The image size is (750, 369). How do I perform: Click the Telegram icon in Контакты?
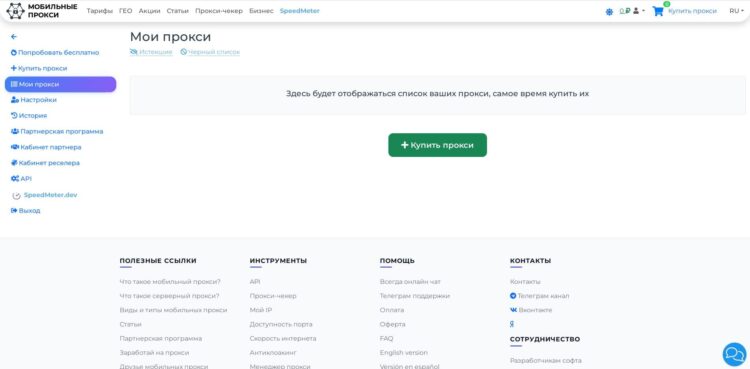(513, 296)
